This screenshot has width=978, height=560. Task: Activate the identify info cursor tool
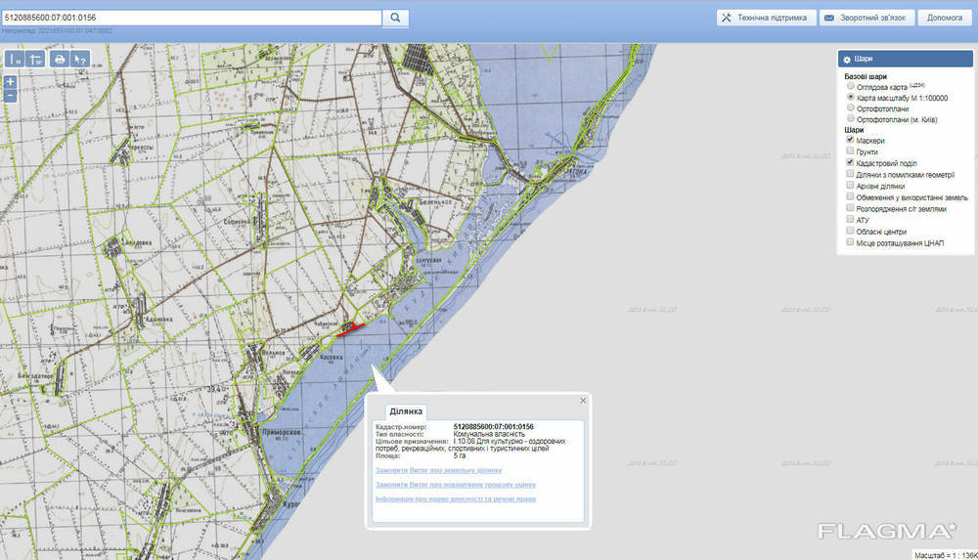point(80,60)
